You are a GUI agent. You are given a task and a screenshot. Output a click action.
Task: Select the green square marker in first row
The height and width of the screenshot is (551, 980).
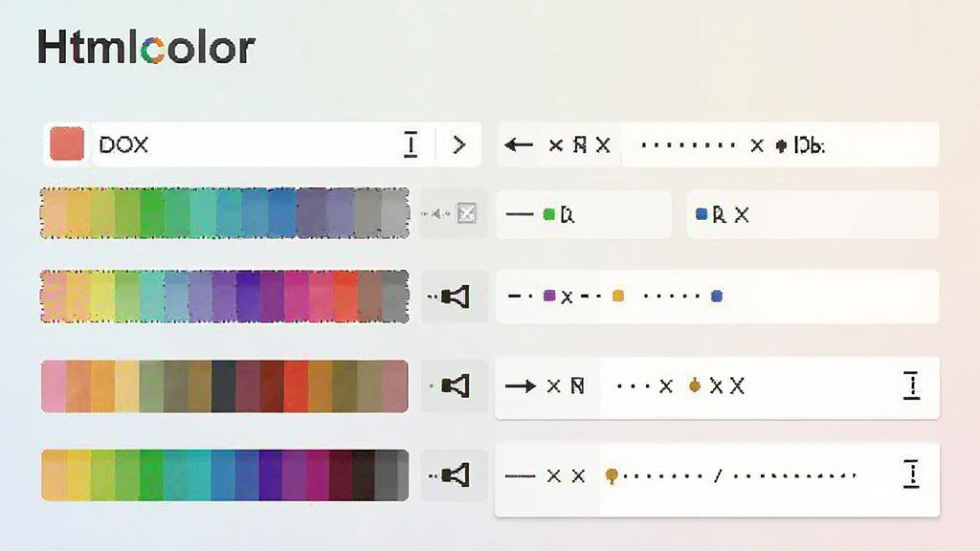click(549, 215)
